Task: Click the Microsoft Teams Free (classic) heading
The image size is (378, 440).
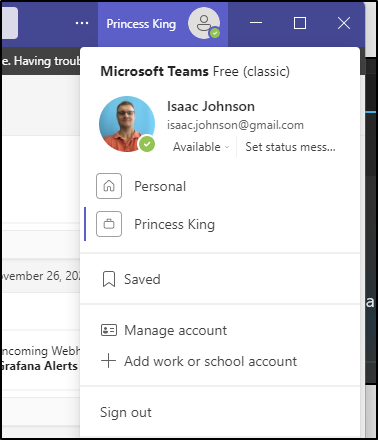Action: click(x=195, y=71)
